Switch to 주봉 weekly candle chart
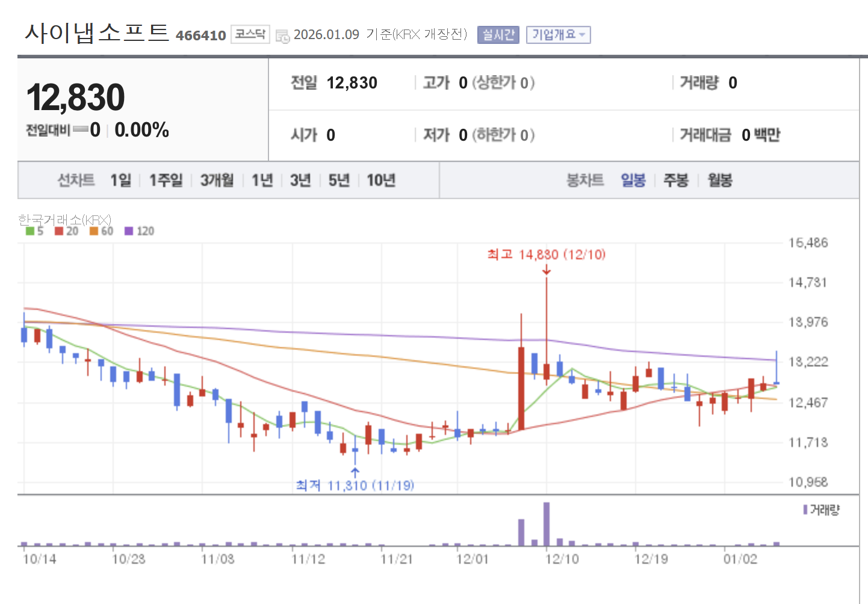 click(x=676, y=180)
